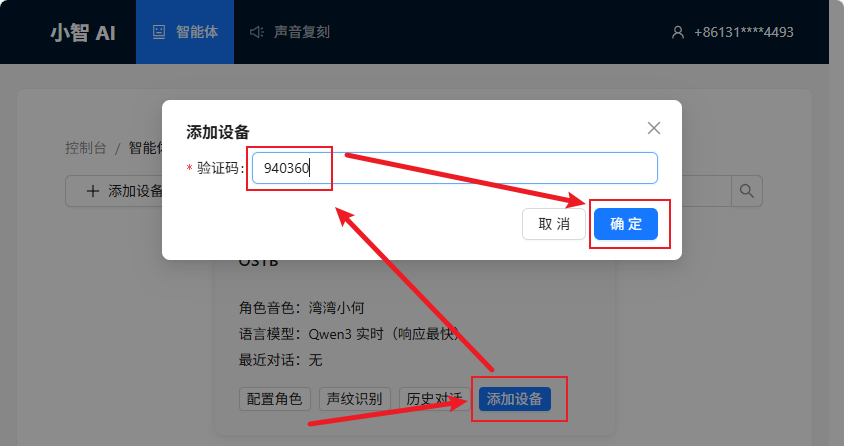This screenshot has width=844, height=446.
Task: Close the 添加设备 dialog with X
Action: (654, 128)
